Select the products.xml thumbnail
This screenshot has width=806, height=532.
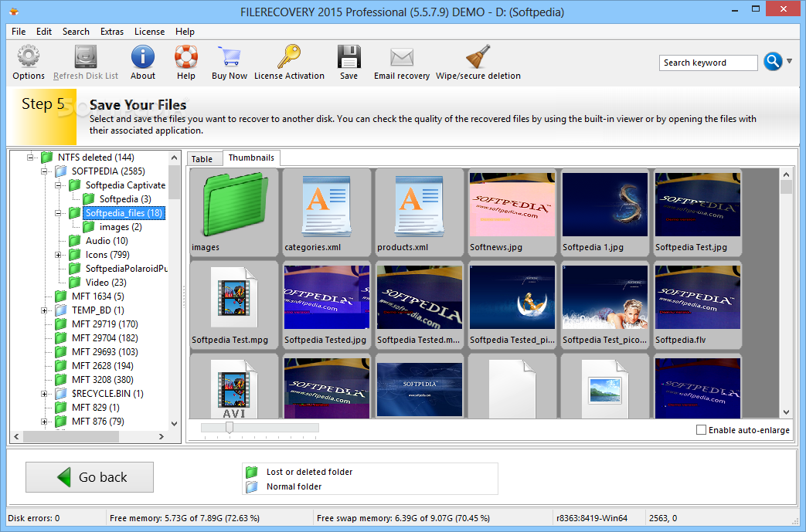coord(420,212)
